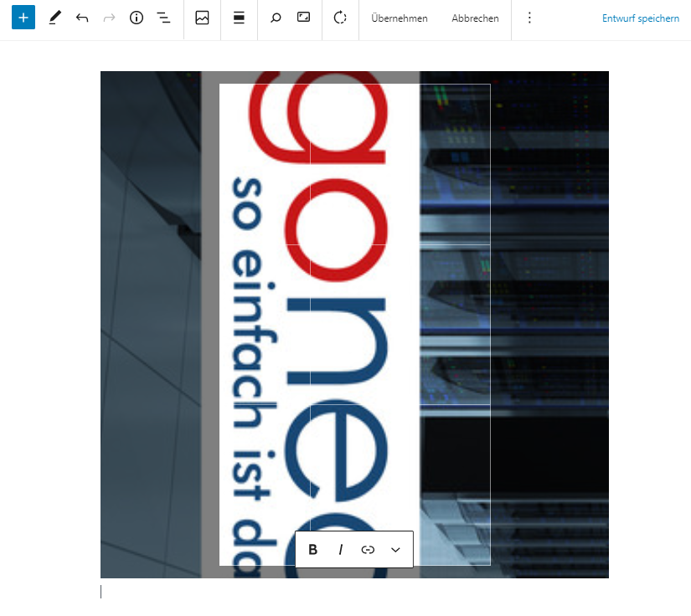Image resolution: width=691 pixels, height=616 pixels.
Task: Open the block list view outline
Action: coord(163,18)
